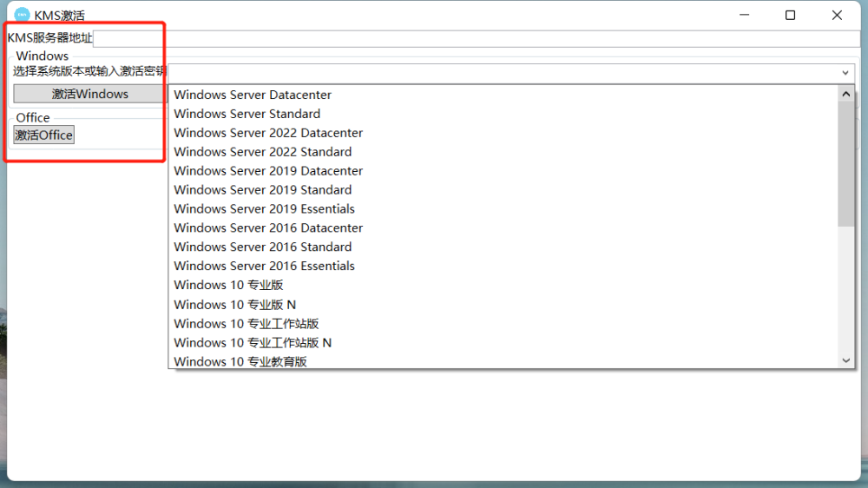Click the KMS app icon in title bar
868x488 pixels.
click(22, 15)
